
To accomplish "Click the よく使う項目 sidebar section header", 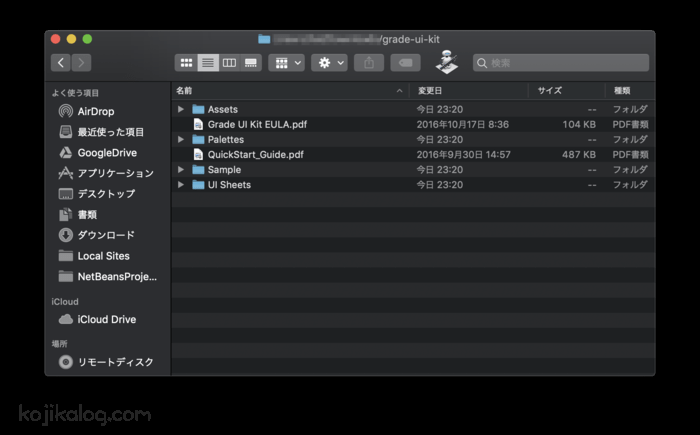I will [75, 93].
